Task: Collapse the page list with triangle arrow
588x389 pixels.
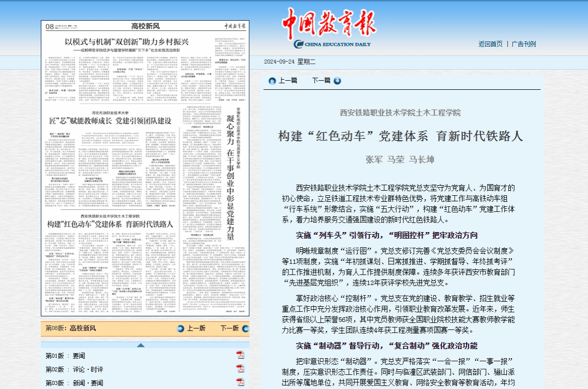Action: pyautogui.click(x=141, y=345)
